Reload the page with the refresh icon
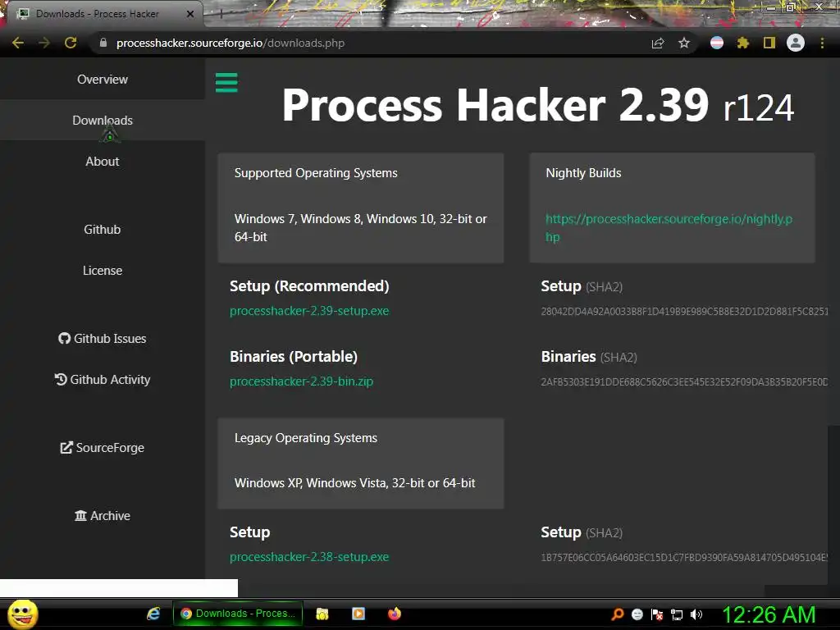 (x=71, y=43)
